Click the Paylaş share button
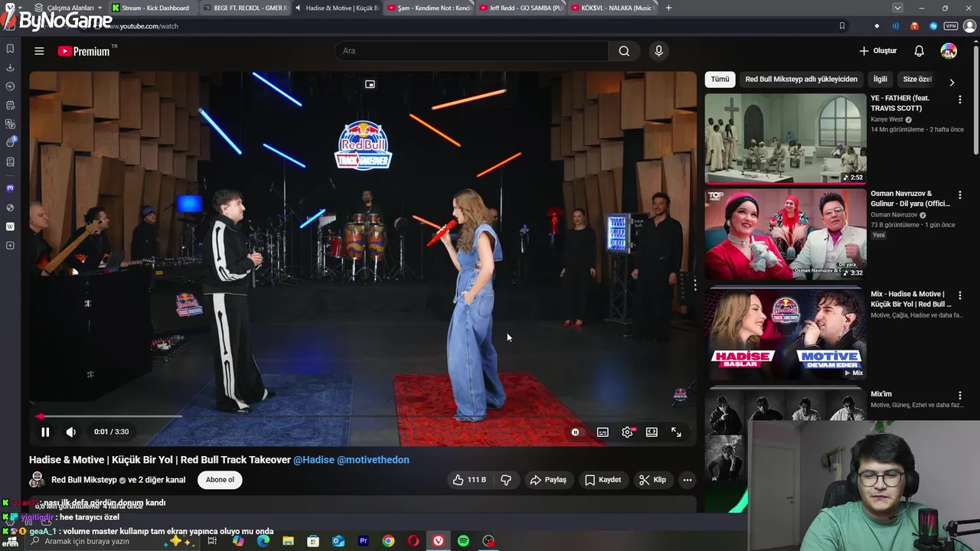The image size is (980, 551). coord(548,480)
